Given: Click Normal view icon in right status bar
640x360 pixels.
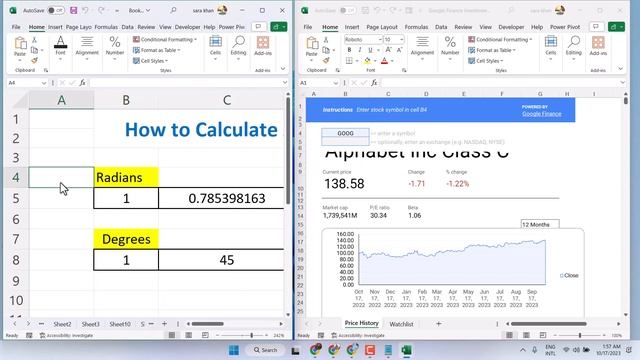Looking at the screenshot, I should click(x=509, y=335).
